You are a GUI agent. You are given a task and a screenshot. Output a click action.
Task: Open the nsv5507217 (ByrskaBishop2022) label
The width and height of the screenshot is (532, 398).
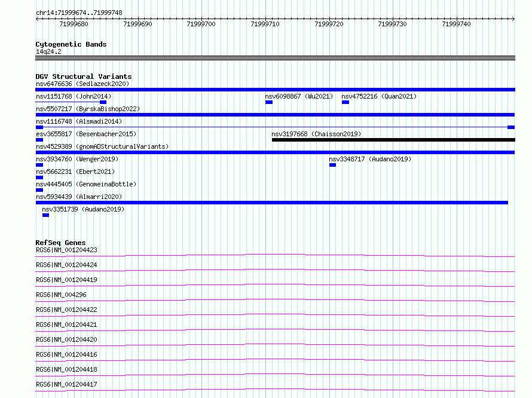[88, 109]
